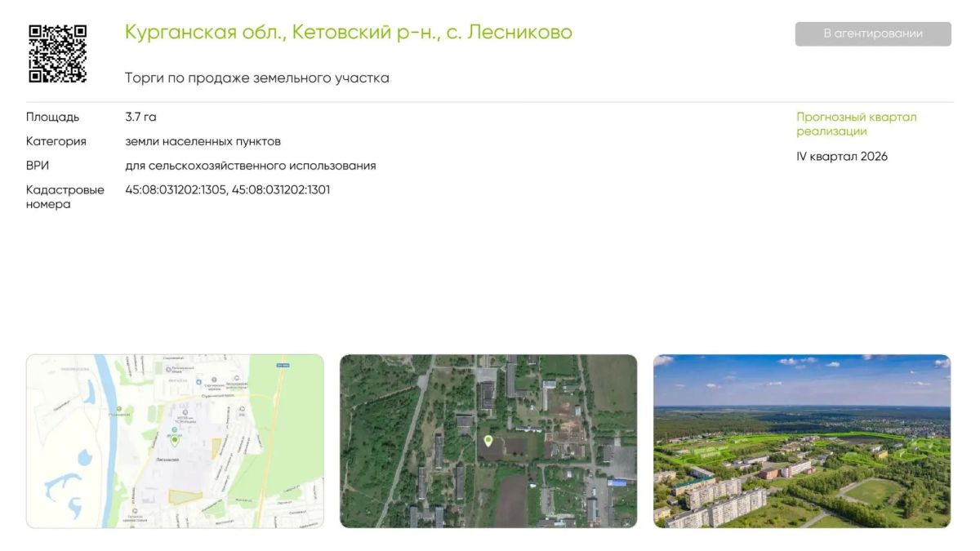The height and width of the screenshot is (551, 980).
Task: Open the street map thumbnail
Action: pyautogui.click(x=175, y=441)
